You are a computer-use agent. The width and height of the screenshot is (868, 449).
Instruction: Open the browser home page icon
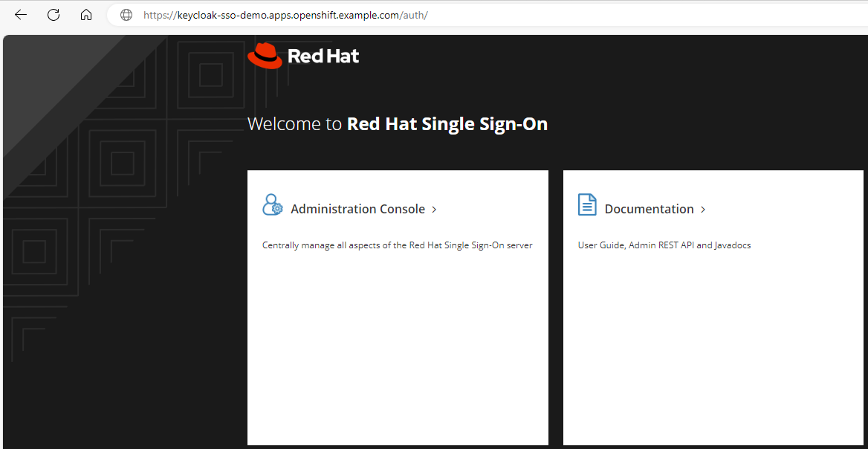click(85, 15)
